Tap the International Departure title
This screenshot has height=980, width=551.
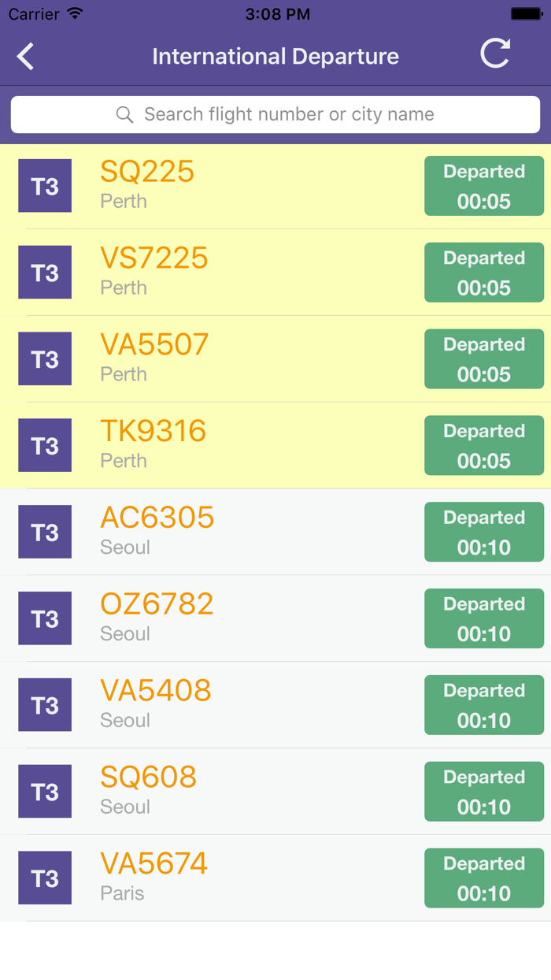(x=275, y=56)
